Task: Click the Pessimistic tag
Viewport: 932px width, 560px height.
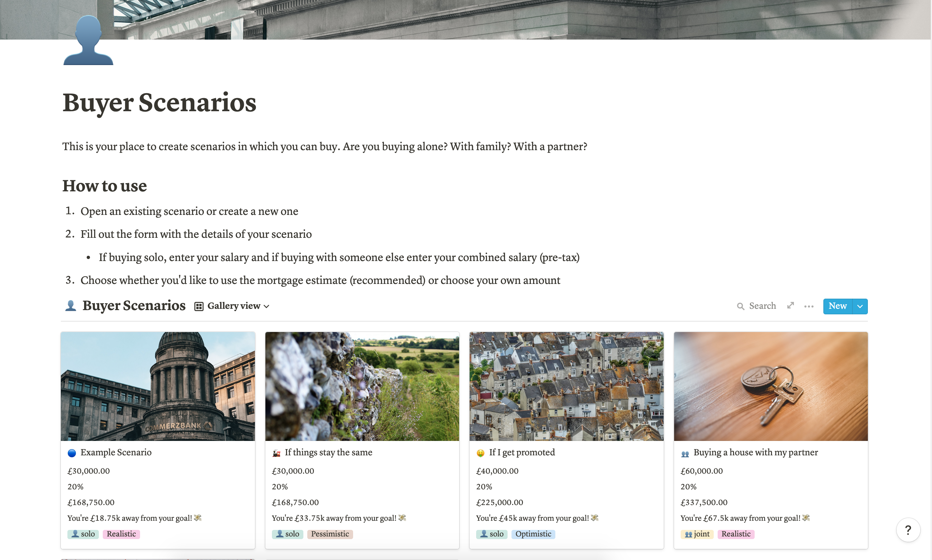Action: (330, 534)
